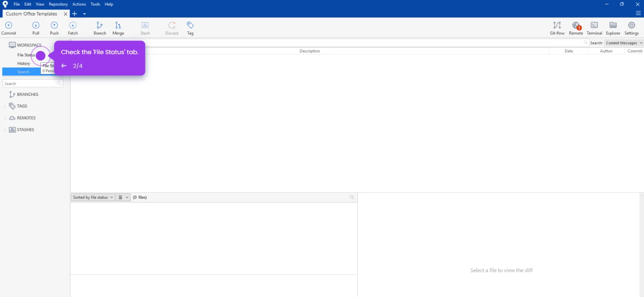Click the Stash toolbar icon
Viewport: 644px width, 297px height.
pos(145,28)
